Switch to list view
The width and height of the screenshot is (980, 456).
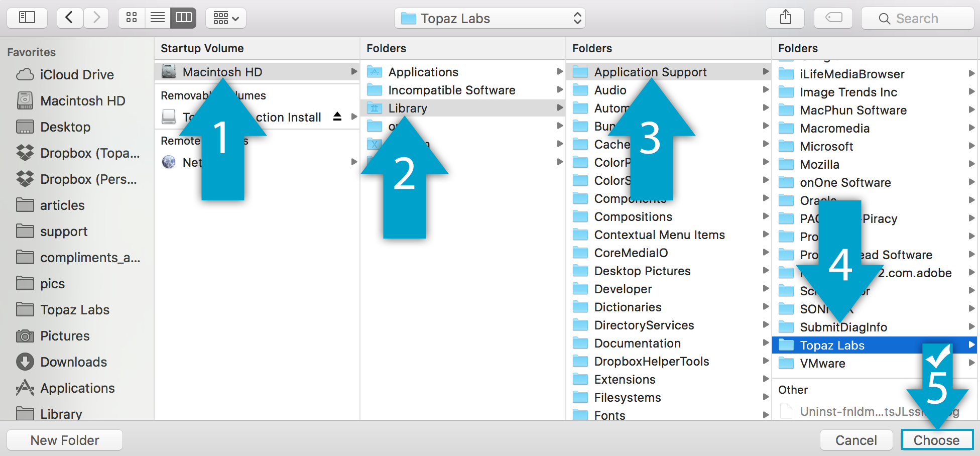[x=158, y=18]
